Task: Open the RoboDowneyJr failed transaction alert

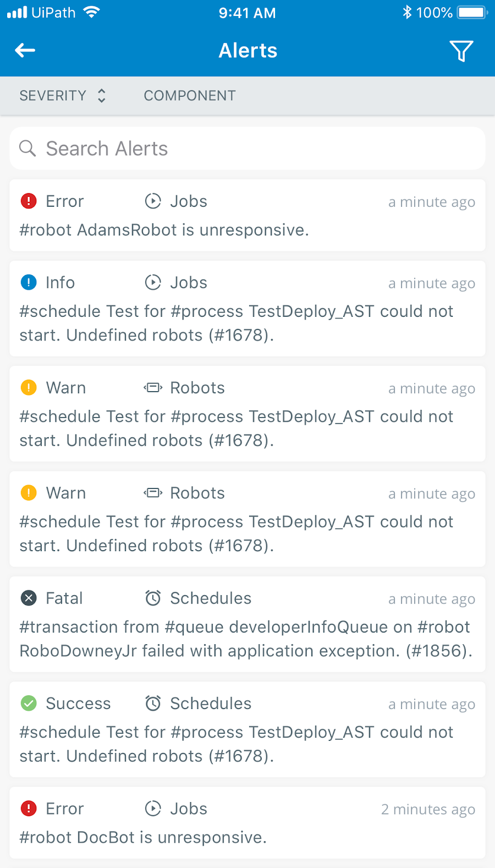Action: click(x=248, y=624)
